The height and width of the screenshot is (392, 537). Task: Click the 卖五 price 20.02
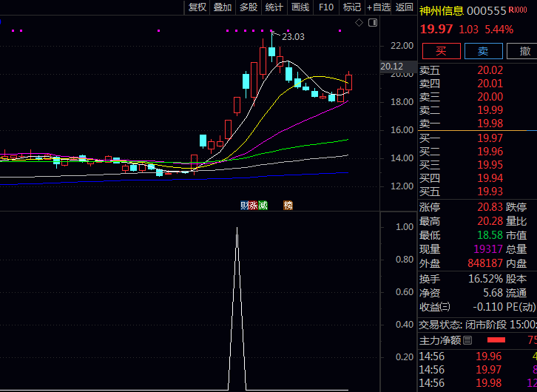(490, 70)
